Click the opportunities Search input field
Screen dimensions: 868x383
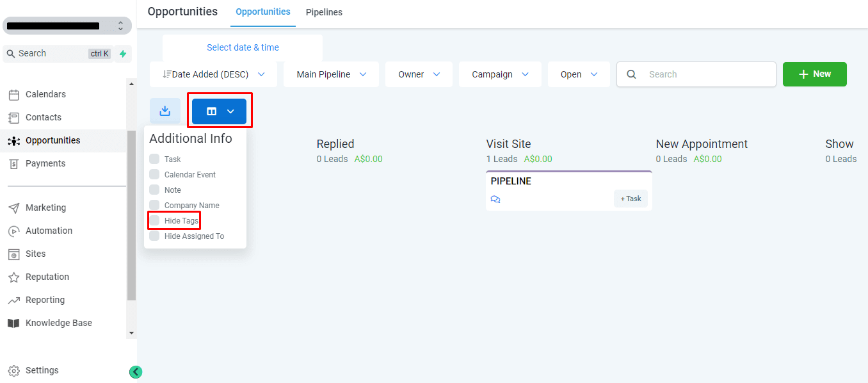pos(696,74)
